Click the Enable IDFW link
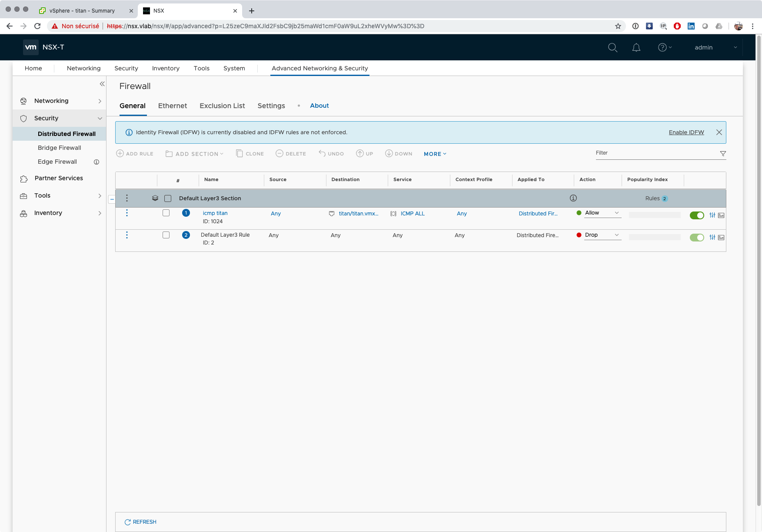Screen dimensions: 762x532 (686, 132)
